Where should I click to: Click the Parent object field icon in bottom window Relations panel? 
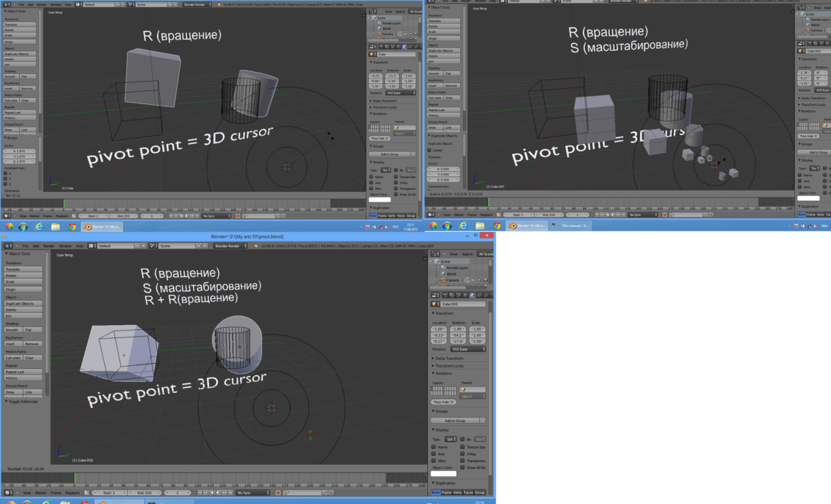[x=463, y=389]
